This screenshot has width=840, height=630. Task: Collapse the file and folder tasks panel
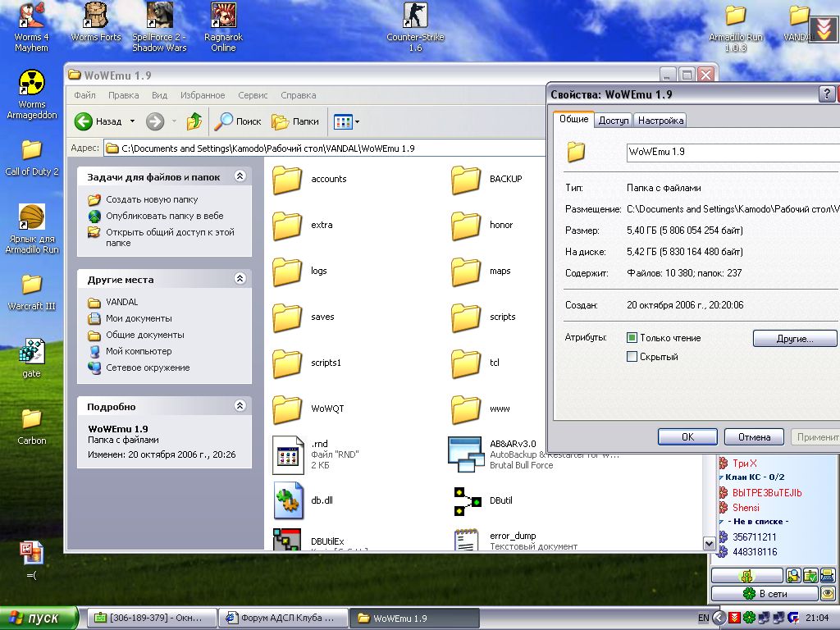coord(240,176)
